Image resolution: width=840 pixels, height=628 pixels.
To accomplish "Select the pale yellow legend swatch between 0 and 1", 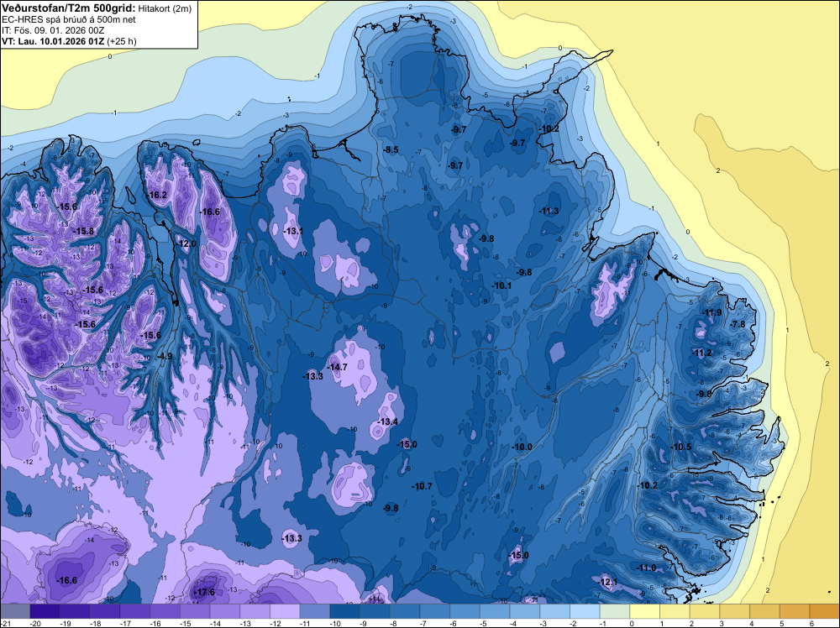I will (x=644, y=611).
